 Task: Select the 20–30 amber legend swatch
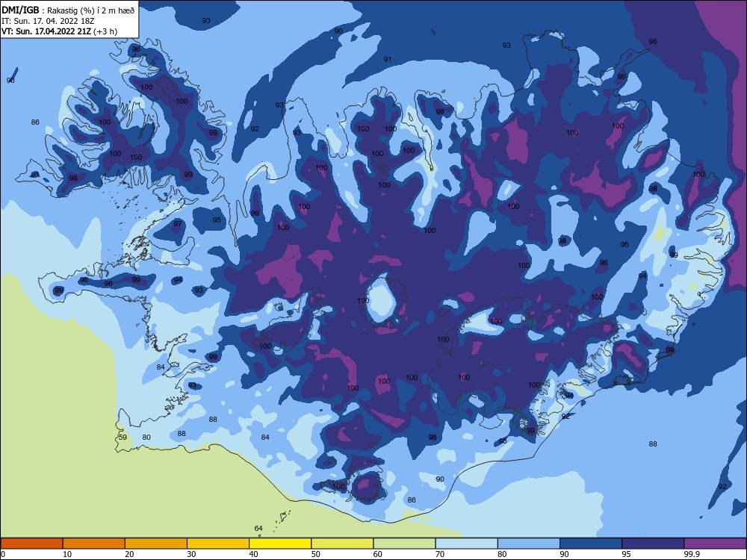click(x=156, y=544)
